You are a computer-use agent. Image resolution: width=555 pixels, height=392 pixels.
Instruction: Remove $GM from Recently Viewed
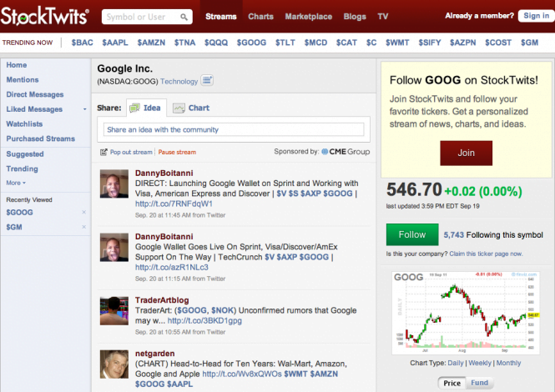[83, 227]
